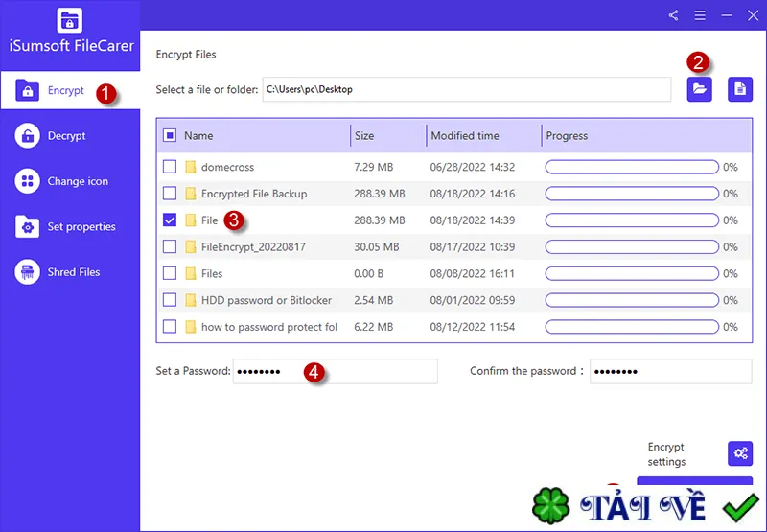Click the Modified time column header
This screenshot has width=767, height=532.
tap(465, 136)
